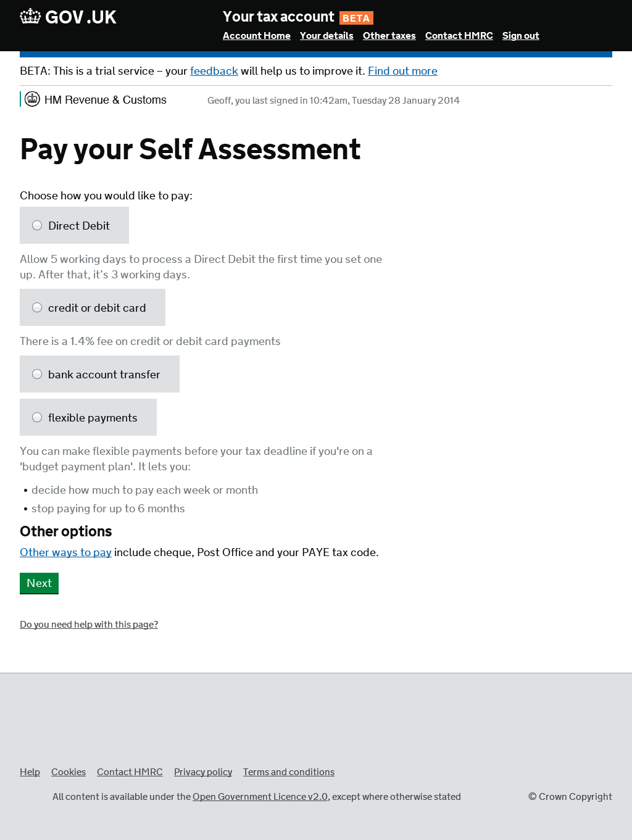The height and width of the screenshot is (840, 632).
Task: Go to Your details in navigation
Action: point(326,36)
